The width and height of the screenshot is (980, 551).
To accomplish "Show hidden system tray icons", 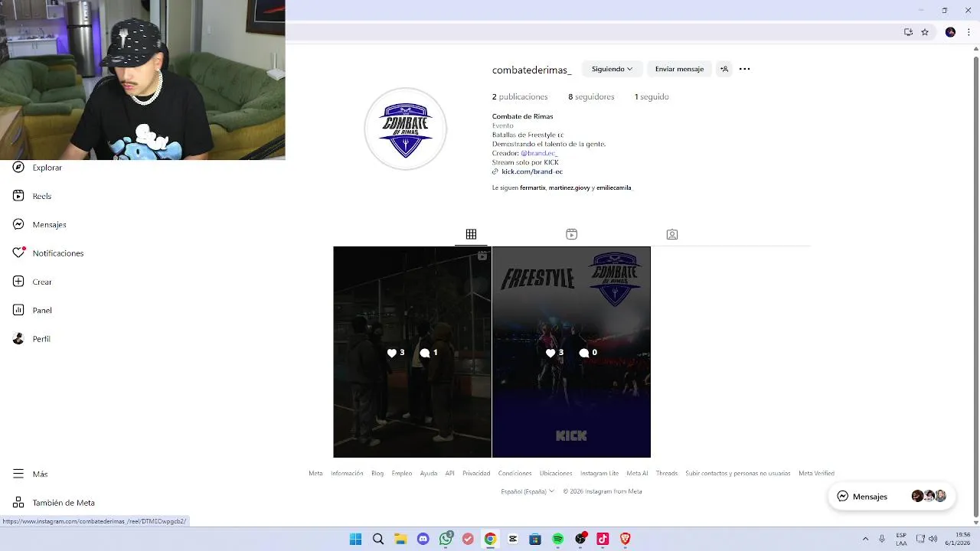I will coord(865,539).
